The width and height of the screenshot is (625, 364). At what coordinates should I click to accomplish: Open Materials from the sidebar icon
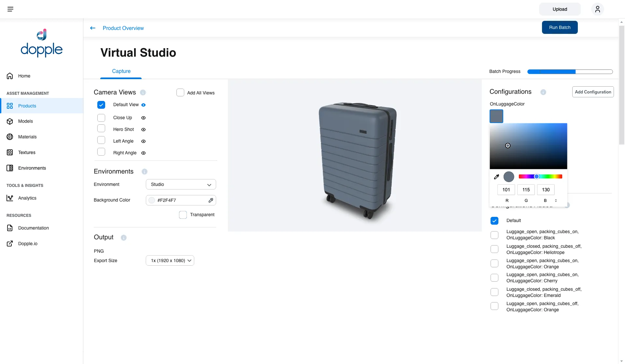click(x=10, y=137)
